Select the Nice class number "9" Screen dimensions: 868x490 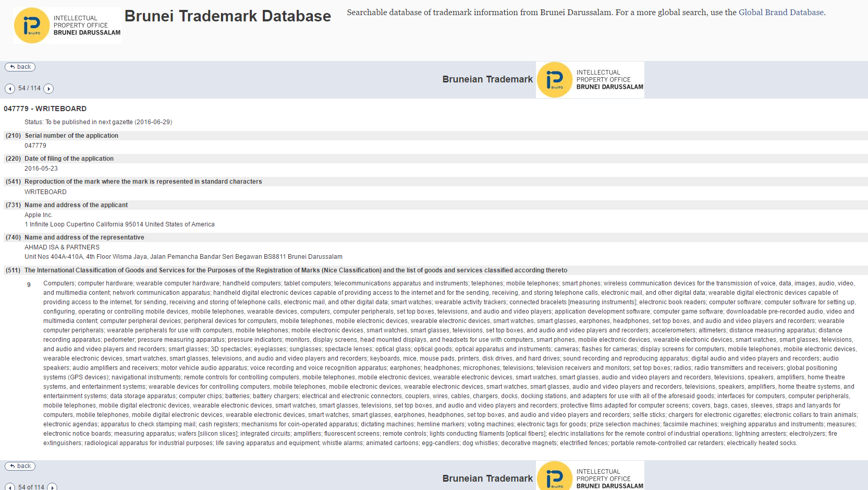coord(29,285)
